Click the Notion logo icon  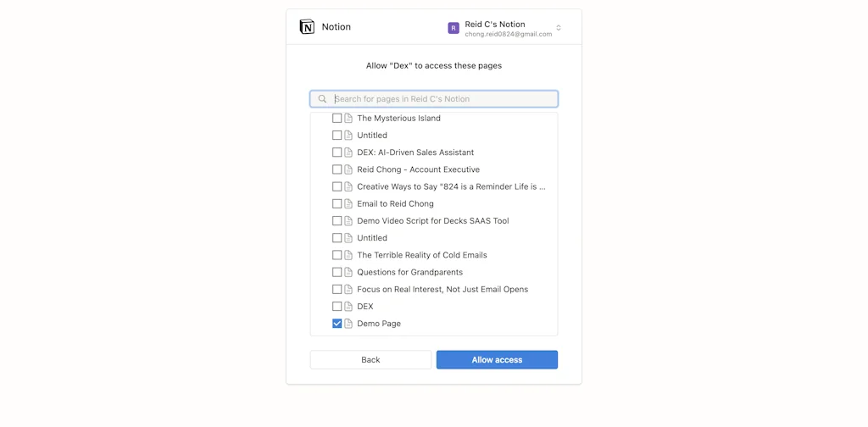[307, 27]
